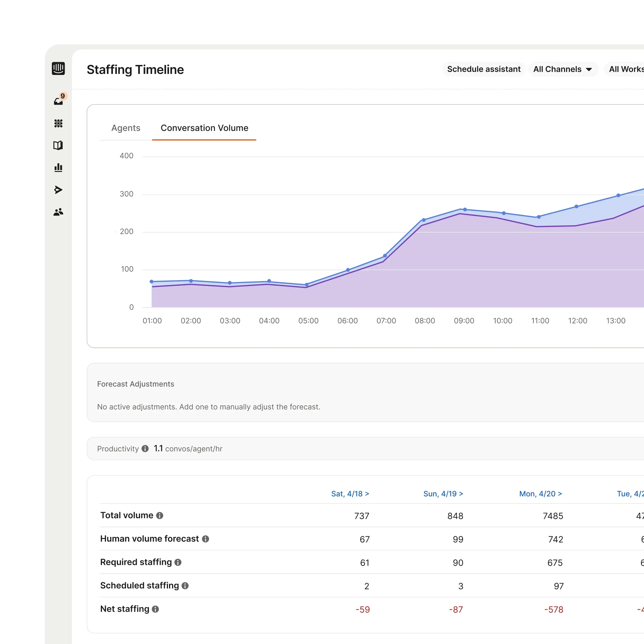Click the Intercom logo icon
This screenshot has width=644, height=644.
click(58, 68)
